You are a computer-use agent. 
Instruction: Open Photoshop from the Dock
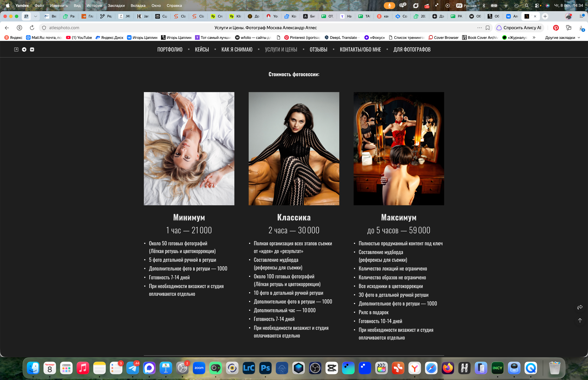tap(265, 368)
